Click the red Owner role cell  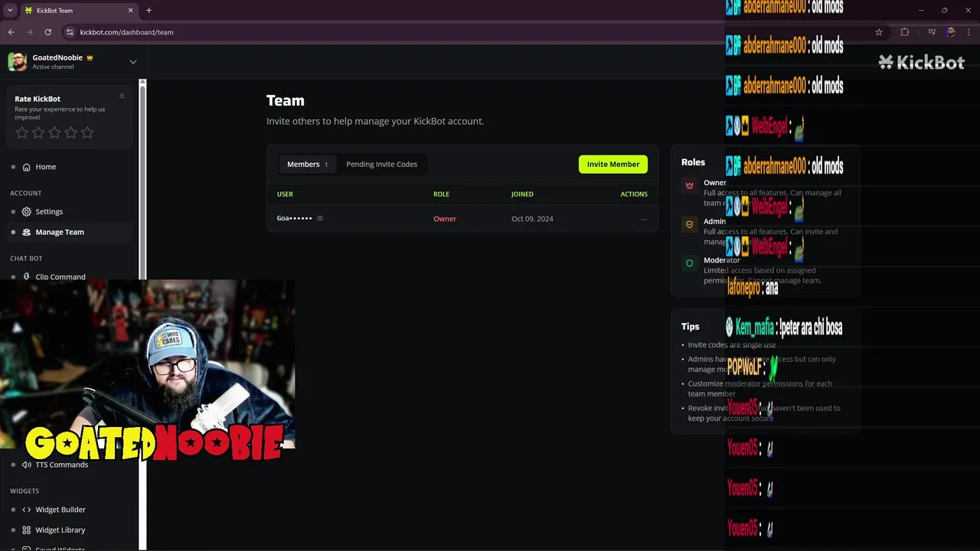(445, 219)
